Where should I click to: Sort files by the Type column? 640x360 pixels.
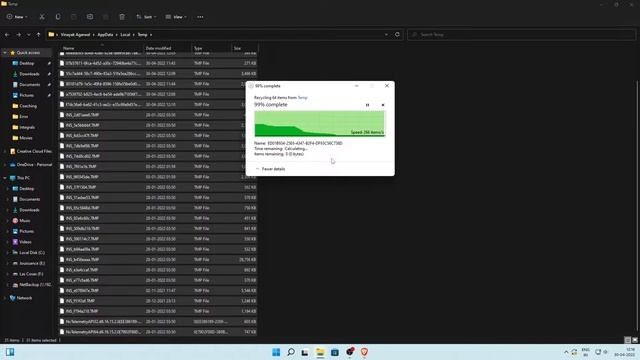(211, 48)
